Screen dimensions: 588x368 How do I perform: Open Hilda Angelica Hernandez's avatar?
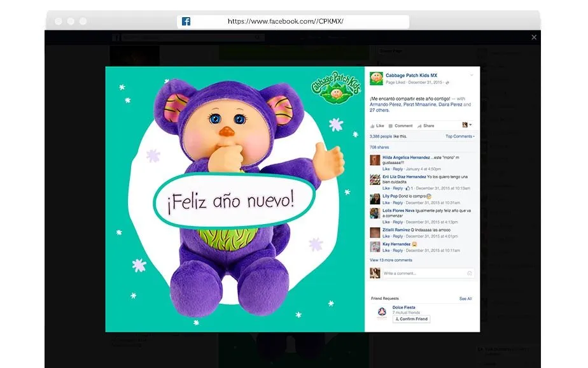coord(375,160)
